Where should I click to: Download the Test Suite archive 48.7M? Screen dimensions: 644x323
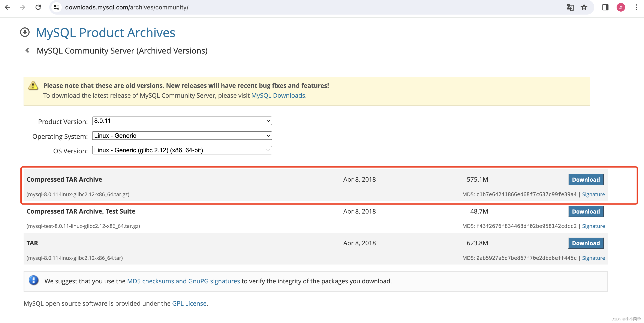click(586, 211)
